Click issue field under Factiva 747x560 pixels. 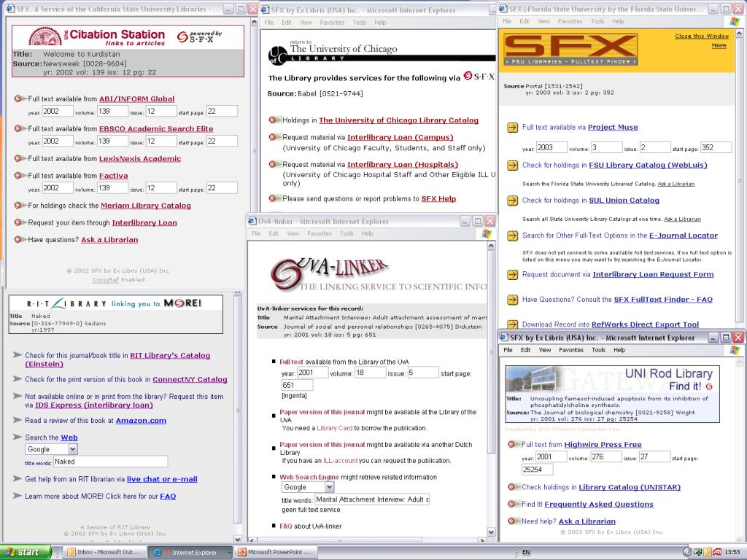(x=161, y=188)
